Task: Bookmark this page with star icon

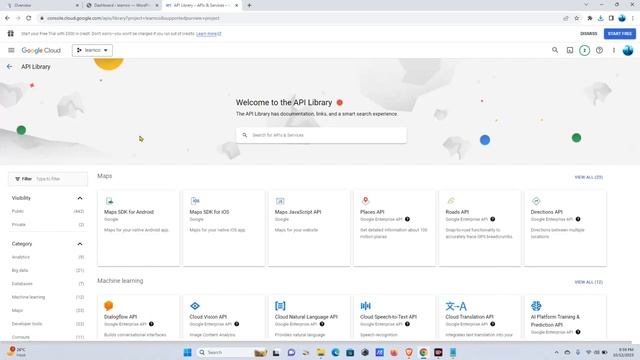Action: click(x=576, y=18)
